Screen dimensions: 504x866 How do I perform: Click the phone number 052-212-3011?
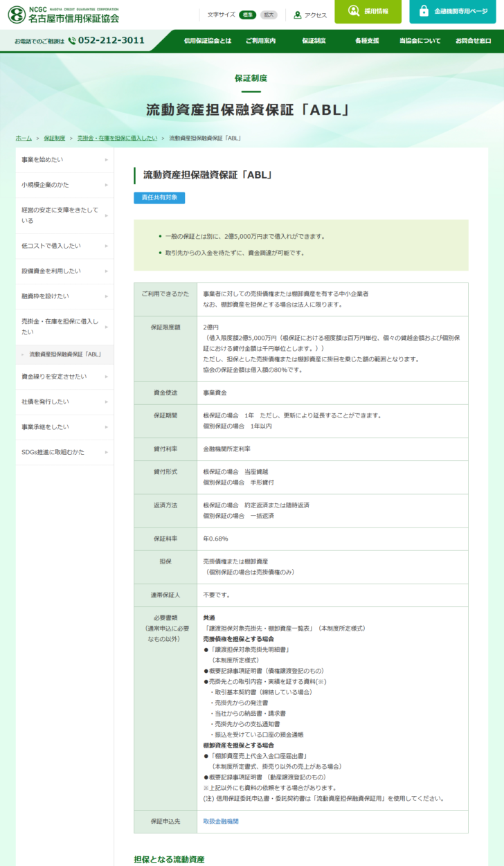coord(111,40)
